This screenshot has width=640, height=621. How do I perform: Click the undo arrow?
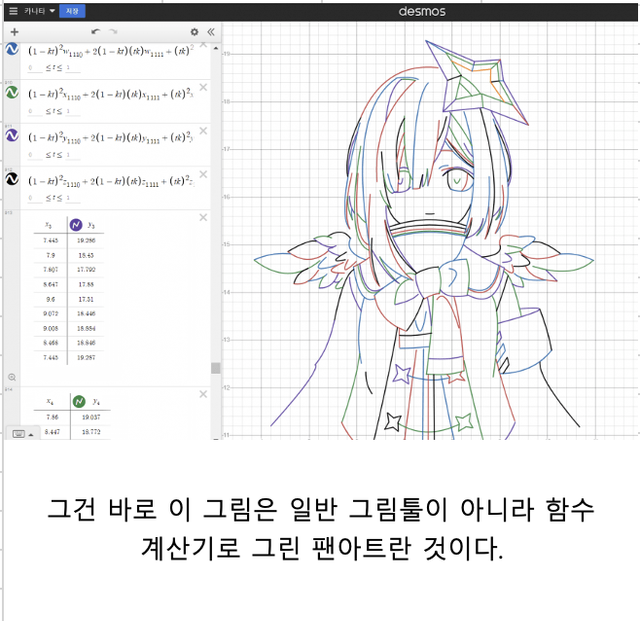coord(96,31)
